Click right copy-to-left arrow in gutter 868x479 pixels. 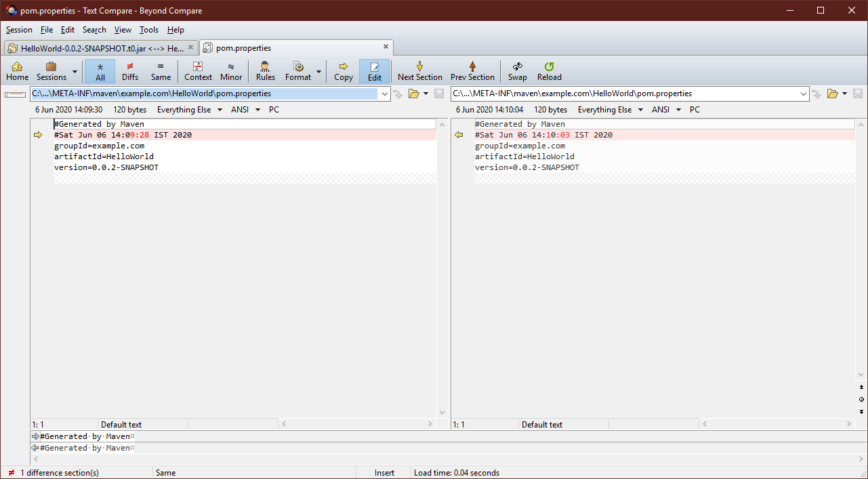coord(459,135)
